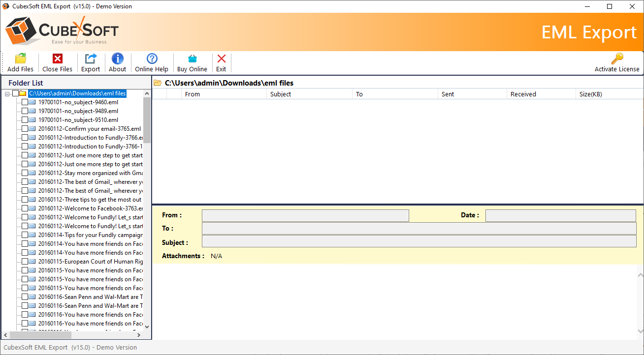Select first 20160112-Welcome to Fundly! Let_s start file
Image resolution: width=644 pixels, height=355 pixels.
click(x=90, y=217)
